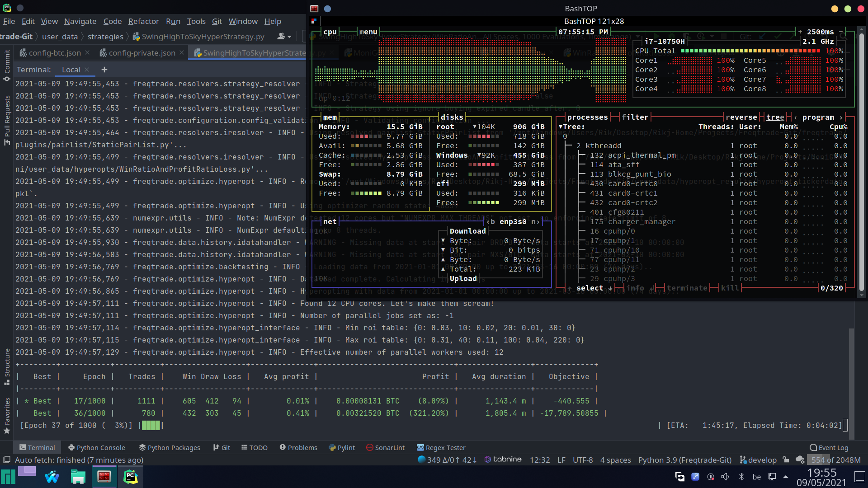
Task: Switch to the config-btc.json tab
Action: pyautogui.click(x=54, y=52)
